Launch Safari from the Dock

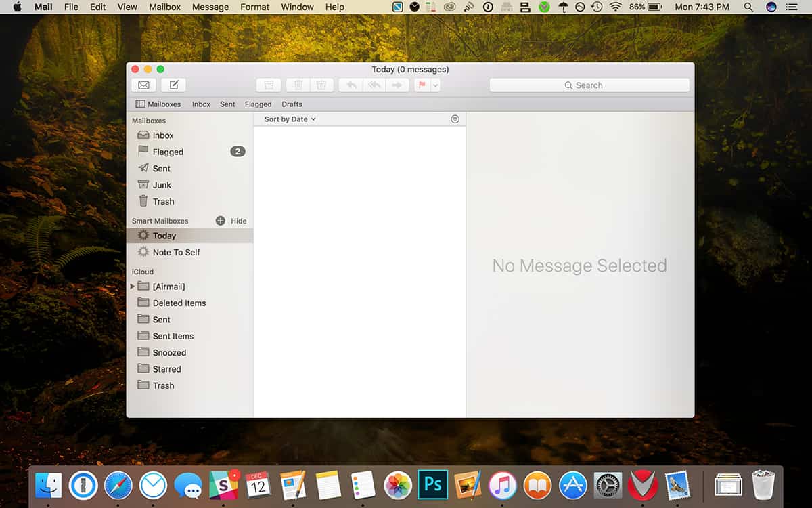[118, 486]
